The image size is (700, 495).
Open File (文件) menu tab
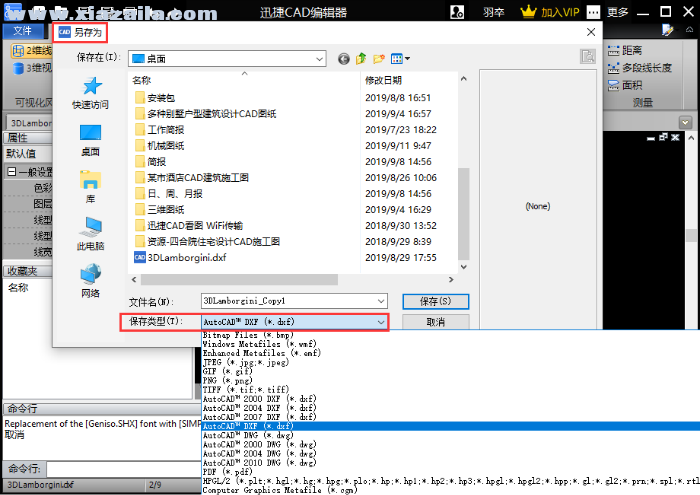[22, 31]
